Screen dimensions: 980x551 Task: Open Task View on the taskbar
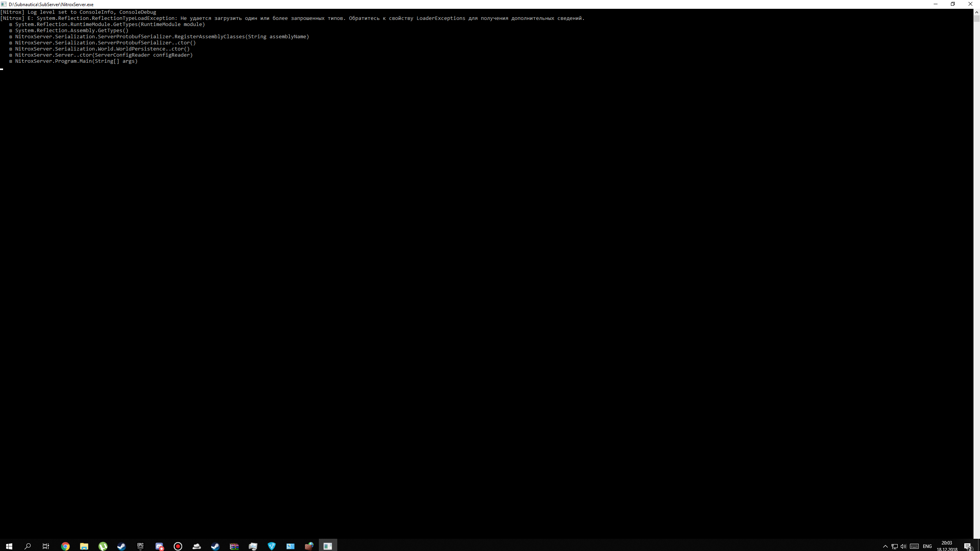point(46,546)
